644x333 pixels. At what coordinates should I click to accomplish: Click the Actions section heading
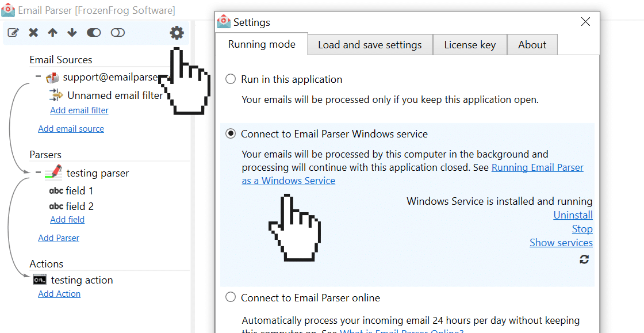pos(47,263)
